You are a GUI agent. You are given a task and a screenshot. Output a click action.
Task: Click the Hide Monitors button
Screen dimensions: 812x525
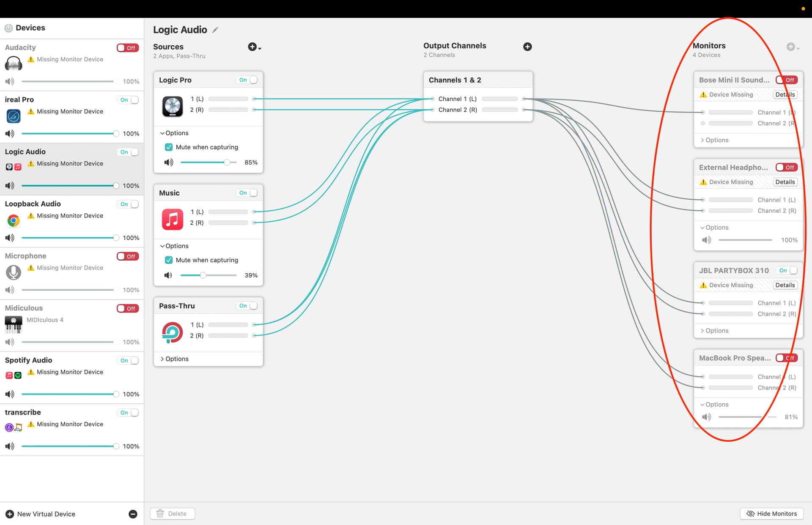(x=772, y=514)
